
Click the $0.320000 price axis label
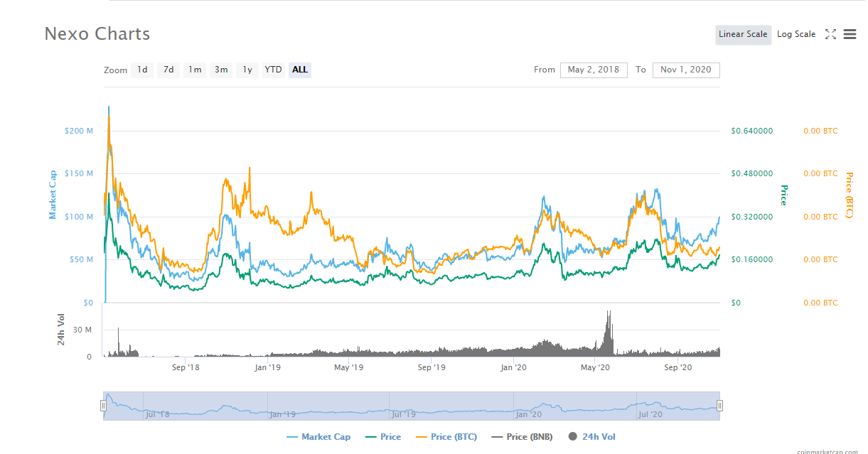tap(752, 217)
